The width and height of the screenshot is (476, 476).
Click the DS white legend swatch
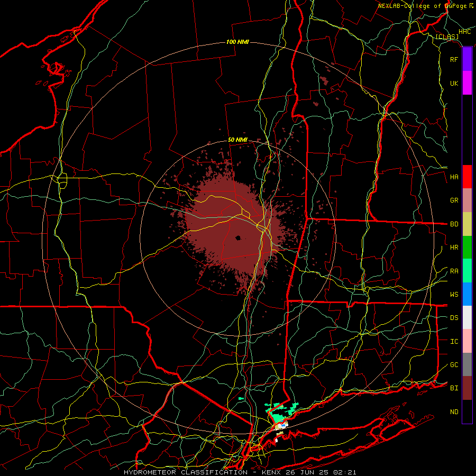467,317
